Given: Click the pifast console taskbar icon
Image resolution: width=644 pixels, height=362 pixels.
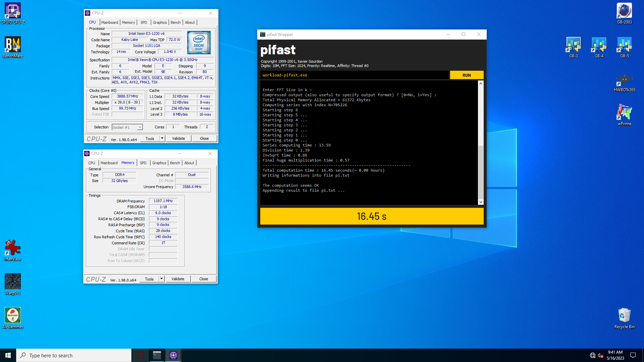Looking at the screenshot, I should [157, 355].
